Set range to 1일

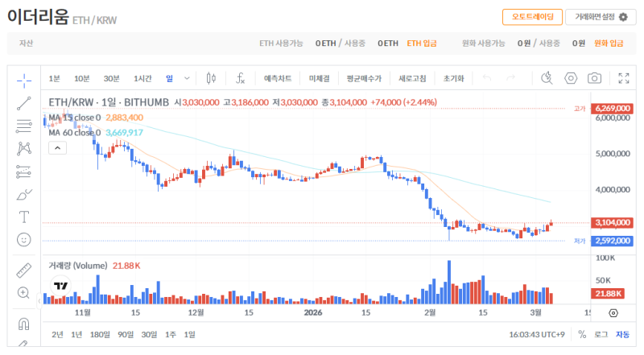point(189,334)
